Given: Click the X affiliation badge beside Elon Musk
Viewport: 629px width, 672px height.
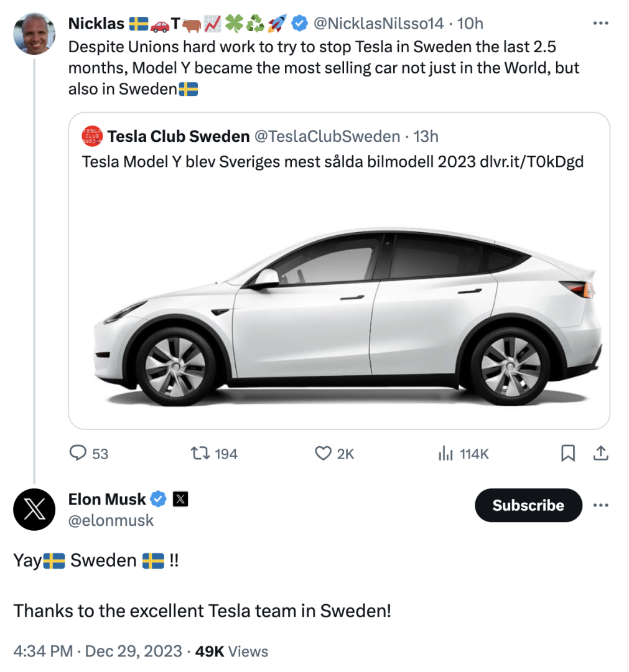Looking at the screenshot, I should pyautogui.click(x=180, y=499).
